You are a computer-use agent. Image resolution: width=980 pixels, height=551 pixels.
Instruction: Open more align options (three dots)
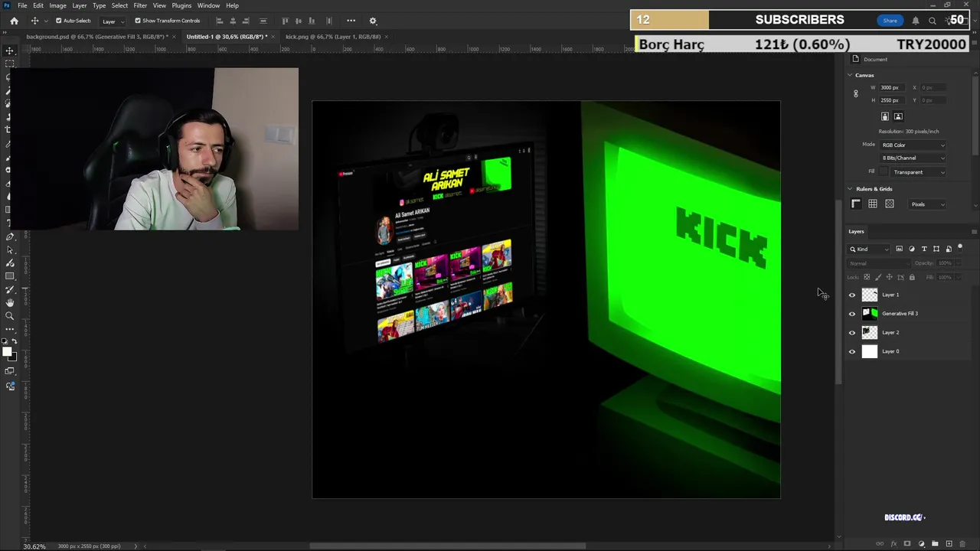pyautogui.click(x=351, y=21)
